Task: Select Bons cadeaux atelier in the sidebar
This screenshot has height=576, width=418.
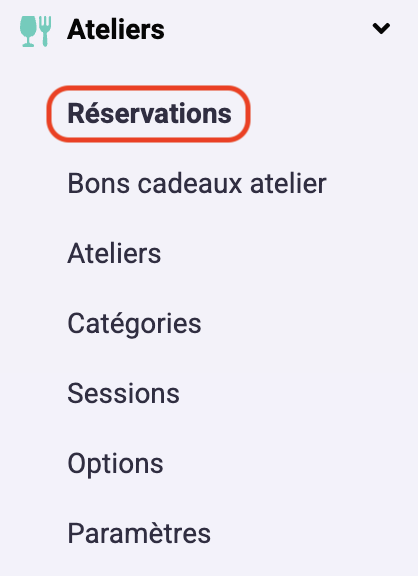Action: [x=197, y=183]
